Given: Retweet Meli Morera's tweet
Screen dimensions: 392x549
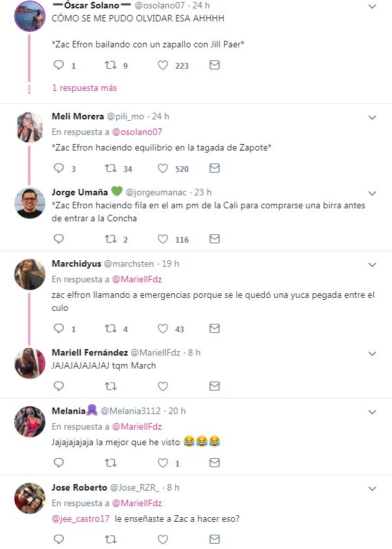Looking at the screenshot, I should tap(111, 168).
